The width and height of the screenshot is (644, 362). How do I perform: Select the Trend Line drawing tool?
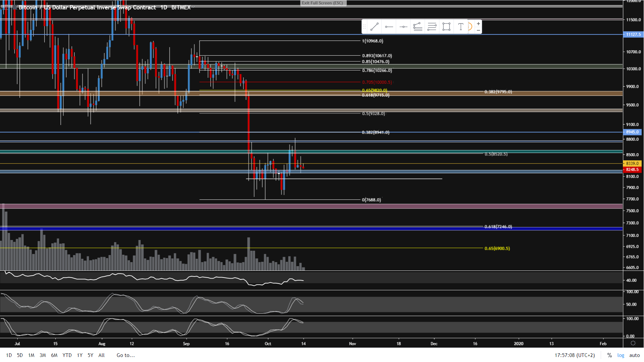click(374, 27)
